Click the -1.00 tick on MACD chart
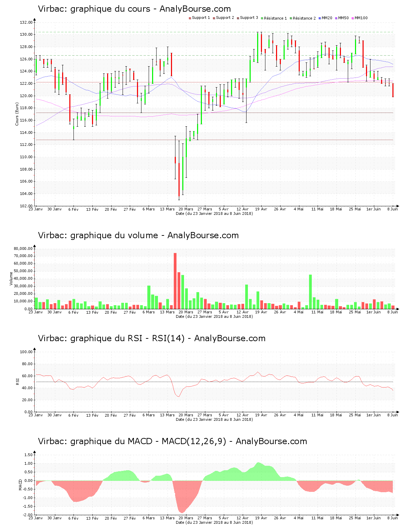The height and width of the screenshot is (532, 412). (28, 498)
